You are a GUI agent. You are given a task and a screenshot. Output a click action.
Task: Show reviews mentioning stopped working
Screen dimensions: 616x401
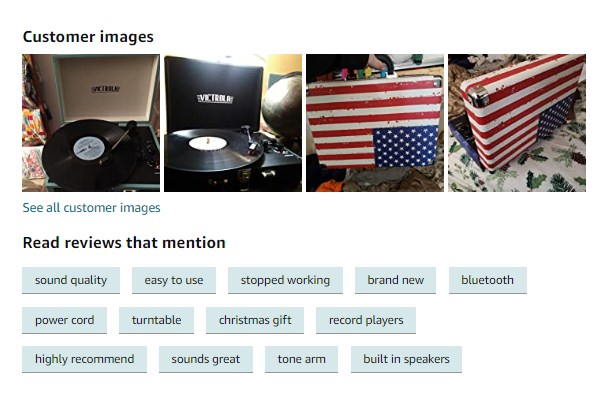[x=285, y=280]
